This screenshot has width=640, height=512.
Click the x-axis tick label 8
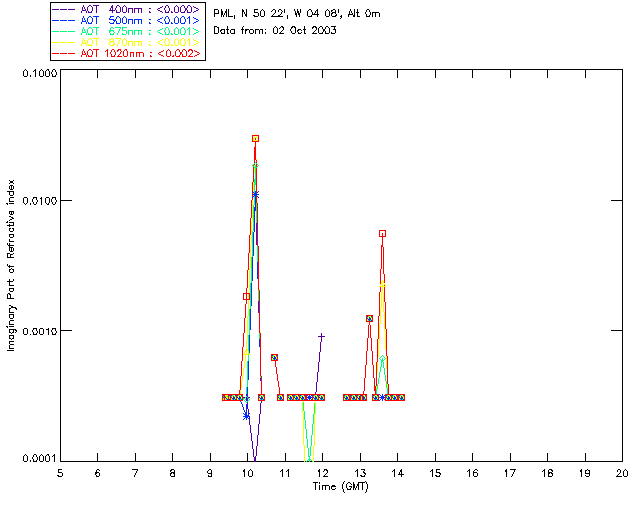tap(173, 473)
